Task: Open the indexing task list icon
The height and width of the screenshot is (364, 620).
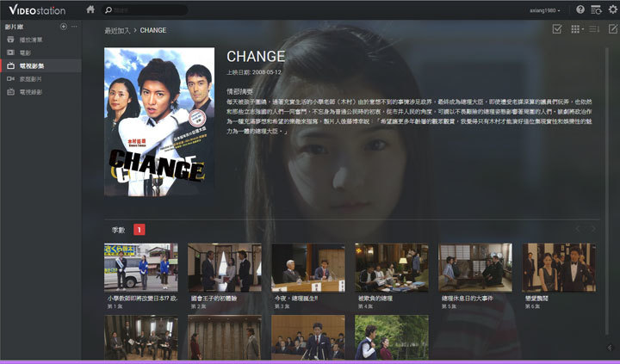Action: (x=596, y=9)
